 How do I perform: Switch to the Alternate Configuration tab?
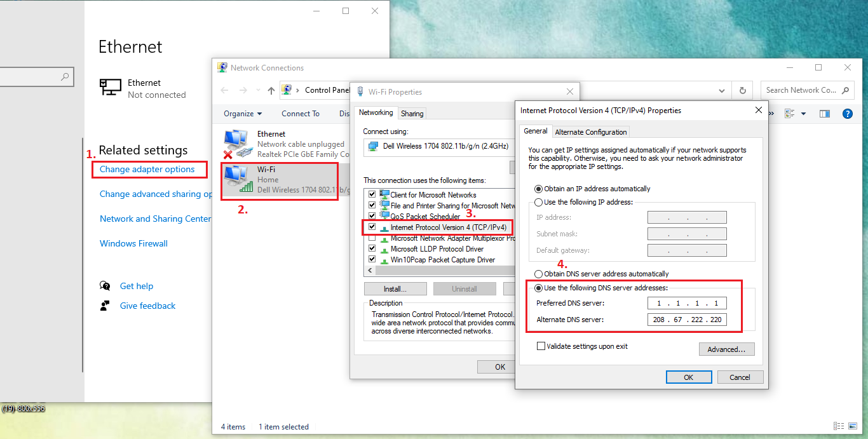click(590, 132)
